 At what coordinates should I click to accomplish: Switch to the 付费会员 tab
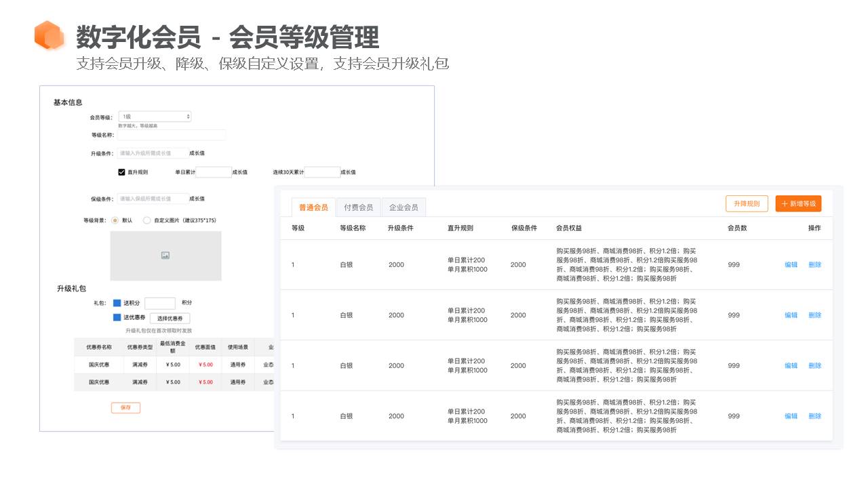358,207
